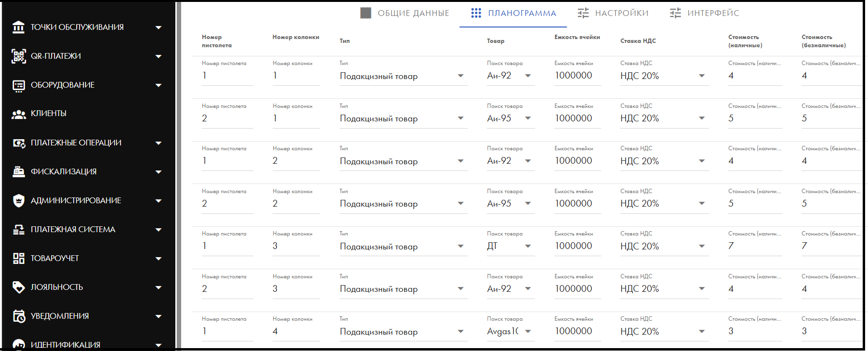The image size is (868, 351).
Task: Expand Администрирование menu arrow
Action: [158, 201]
